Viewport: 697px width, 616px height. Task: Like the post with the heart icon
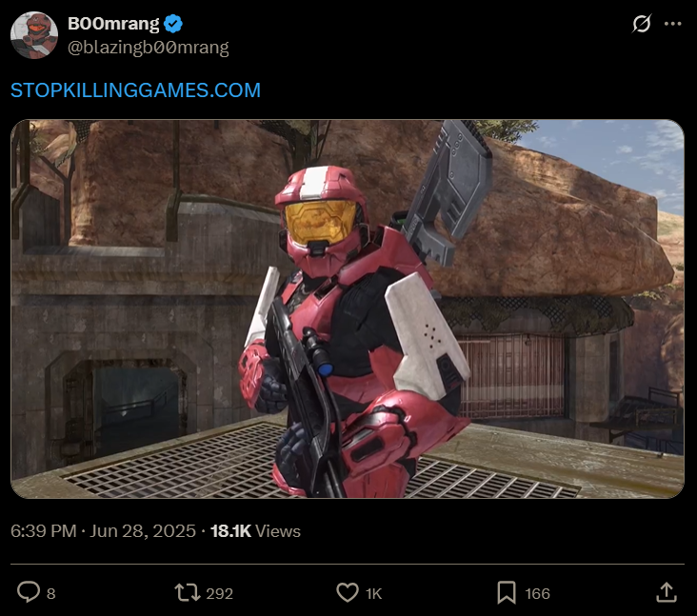click(x=348, y=593)
